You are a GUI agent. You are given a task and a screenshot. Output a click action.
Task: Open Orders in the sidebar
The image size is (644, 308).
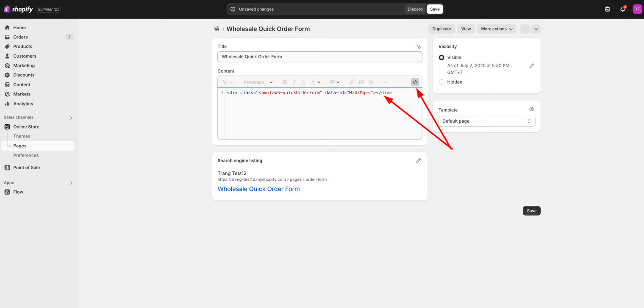coord(20,37)
